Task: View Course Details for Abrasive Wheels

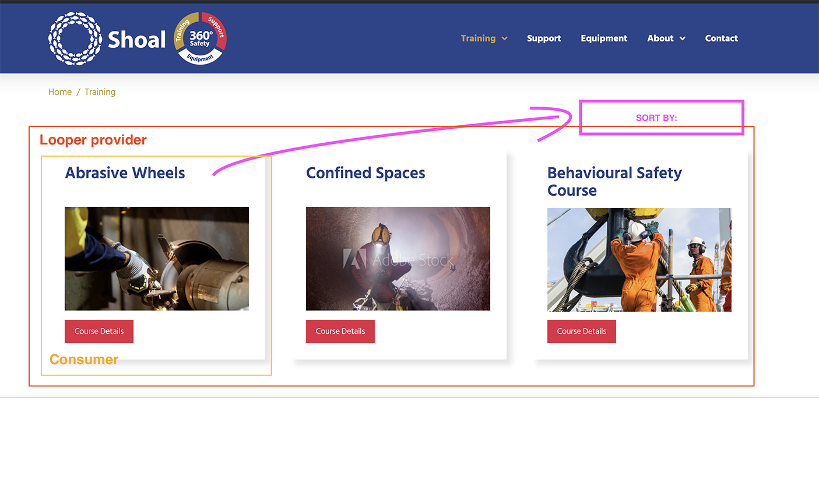Action: pyautogui.click(x=99, y=332)
